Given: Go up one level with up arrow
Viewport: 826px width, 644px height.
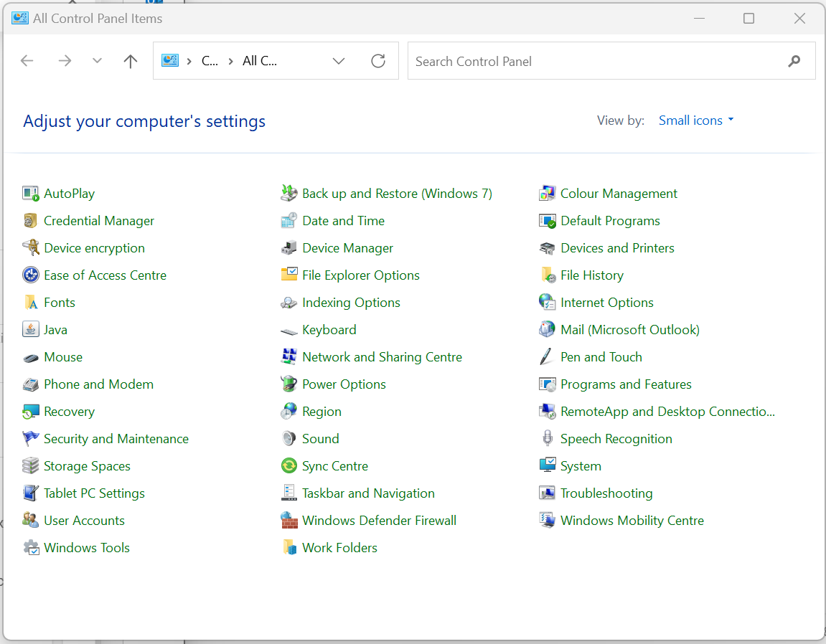Looking at the screenshot, I should 131,61.
